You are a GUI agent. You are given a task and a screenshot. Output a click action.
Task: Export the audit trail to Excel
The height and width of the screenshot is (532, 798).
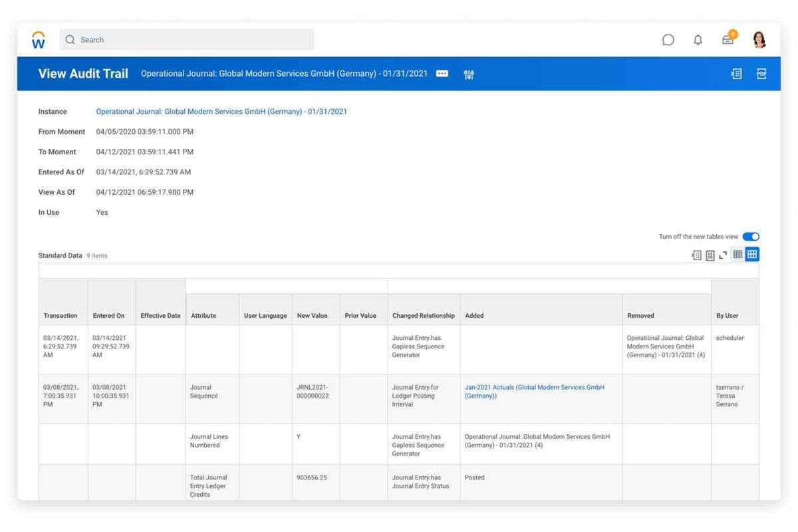pos(735,74)
